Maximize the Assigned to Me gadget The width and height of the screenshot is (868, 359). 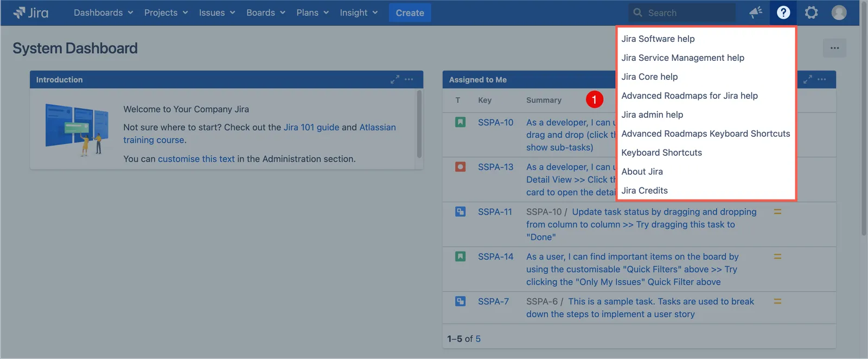pyautogui.click(x=808, y=79)
